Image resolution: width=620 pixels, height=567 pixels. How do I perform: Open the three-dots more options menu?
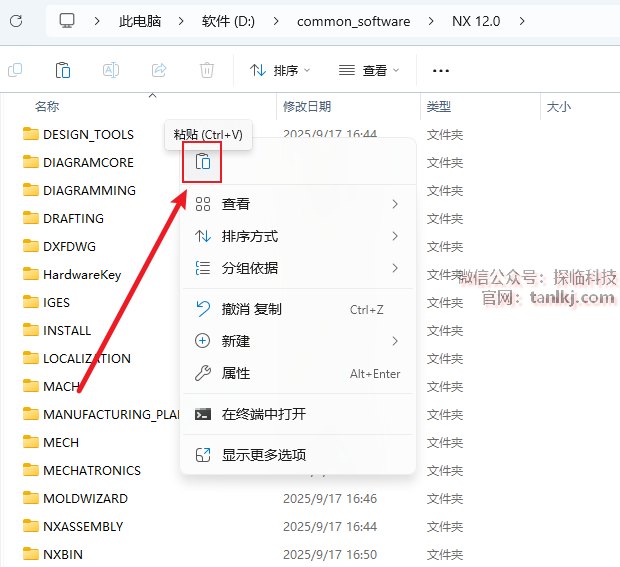click(440, 71)
